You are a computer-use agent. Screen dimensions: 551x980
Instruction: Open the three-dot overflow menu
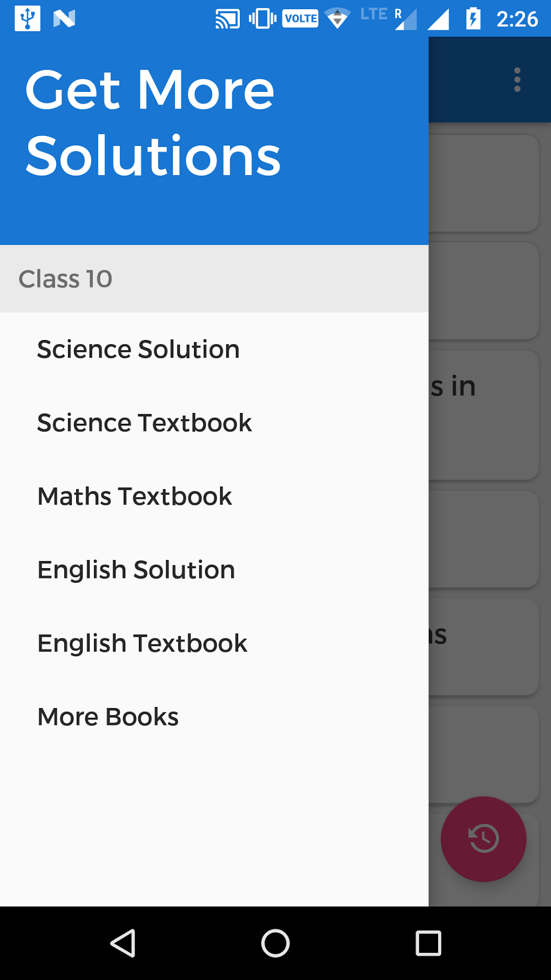coord(517,80)
